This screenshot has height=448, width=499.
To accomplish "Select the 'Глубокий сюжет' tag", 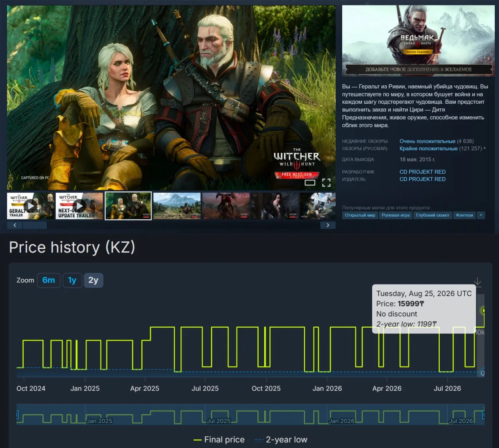I will point(433,215).
